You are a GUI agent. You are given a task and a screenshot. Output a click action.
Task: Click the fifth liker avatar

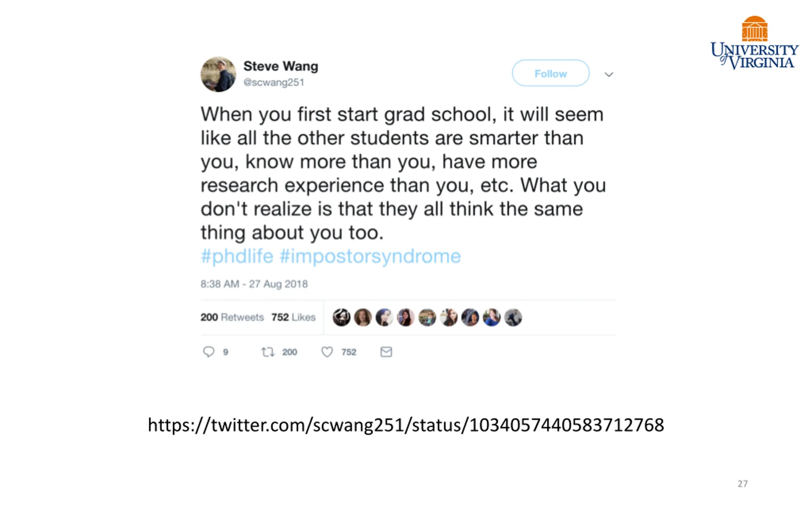427,317
